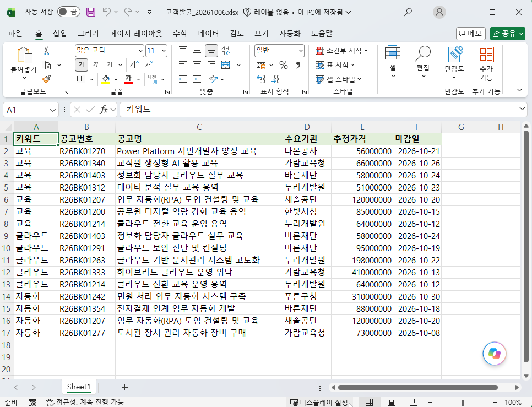Click the Paste clipboard icon
The width and height of the screenshot is (532, 407).
24,55
